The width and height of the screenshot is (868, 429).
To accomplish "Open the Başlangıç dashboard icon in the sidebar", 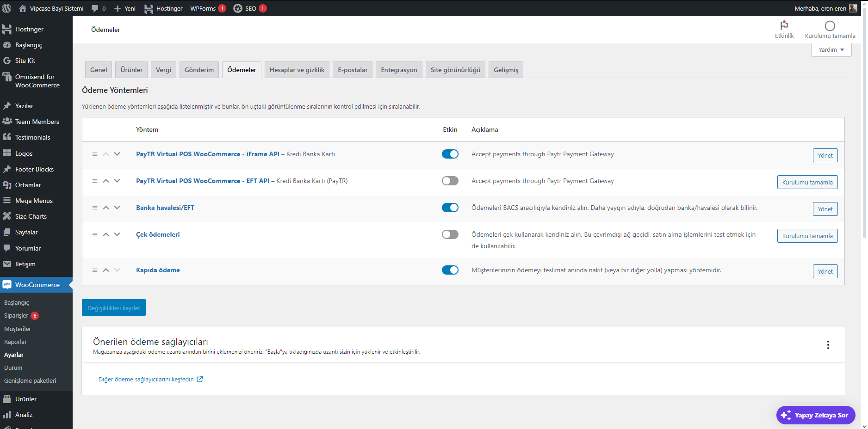I will pyautogui.click(x=7, y=45).
